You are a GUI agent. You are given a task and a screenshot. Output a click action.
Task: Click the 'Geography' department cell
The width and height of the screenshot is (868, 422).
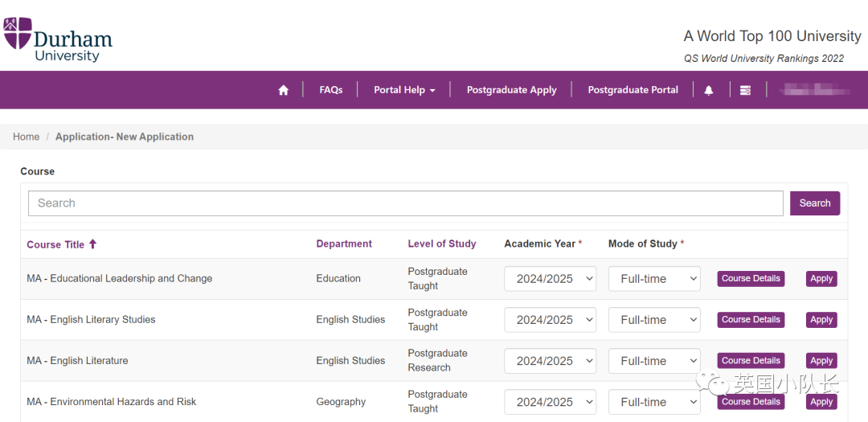(341, 402)
